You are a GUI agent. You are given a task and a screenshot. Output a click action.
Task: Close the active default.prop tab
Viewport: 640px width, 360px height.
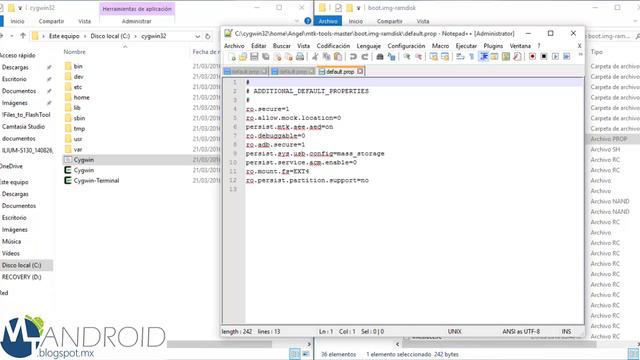[x=360, y=71]
